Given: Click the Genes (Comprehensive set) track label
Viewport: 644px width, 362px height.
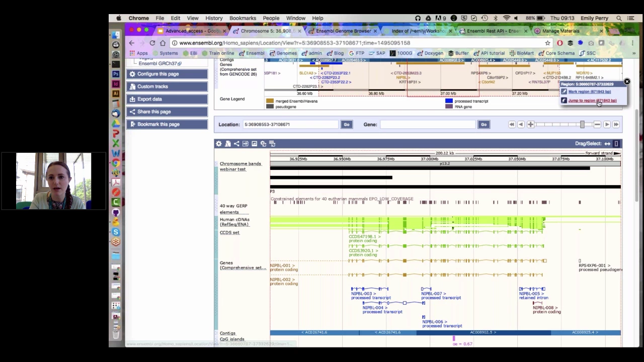Looking at the screenshot, I should 243,265.
